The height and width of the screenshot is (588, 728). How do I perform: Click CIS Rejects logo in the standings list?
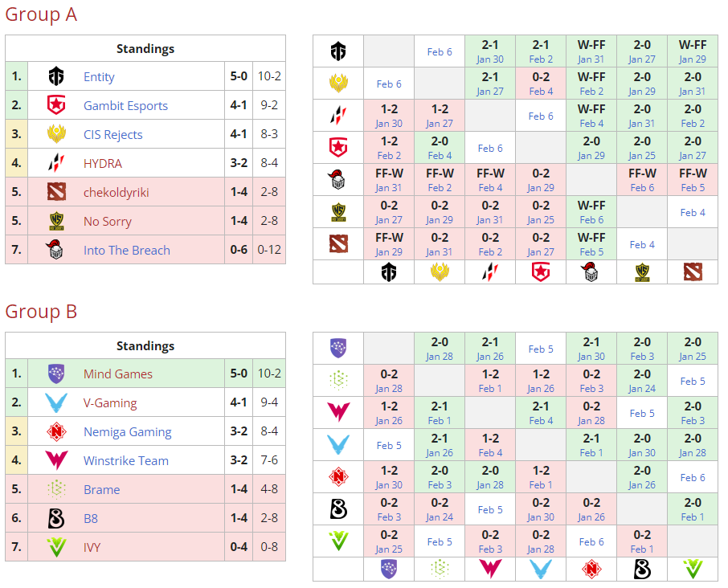point(55,135)
